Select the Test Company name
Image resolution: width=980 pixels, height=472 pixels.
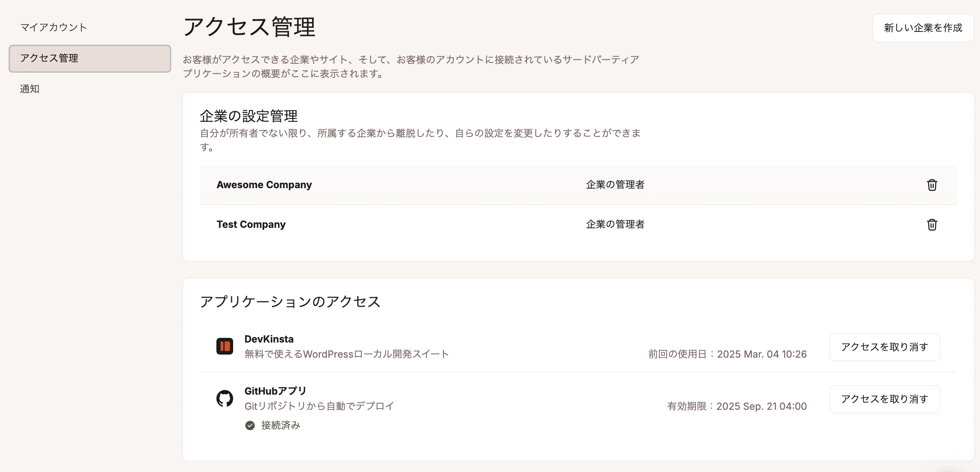[251, 225]
